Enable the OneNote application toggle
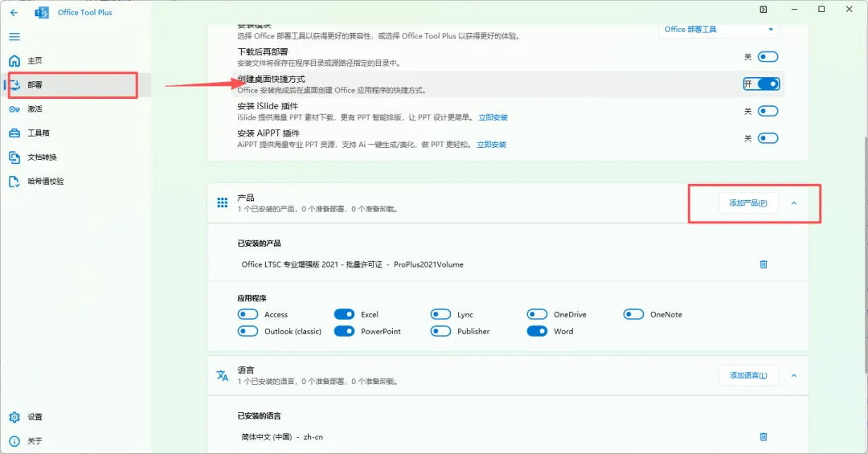The width and height of the screenshot is (868, 454). 633,314
